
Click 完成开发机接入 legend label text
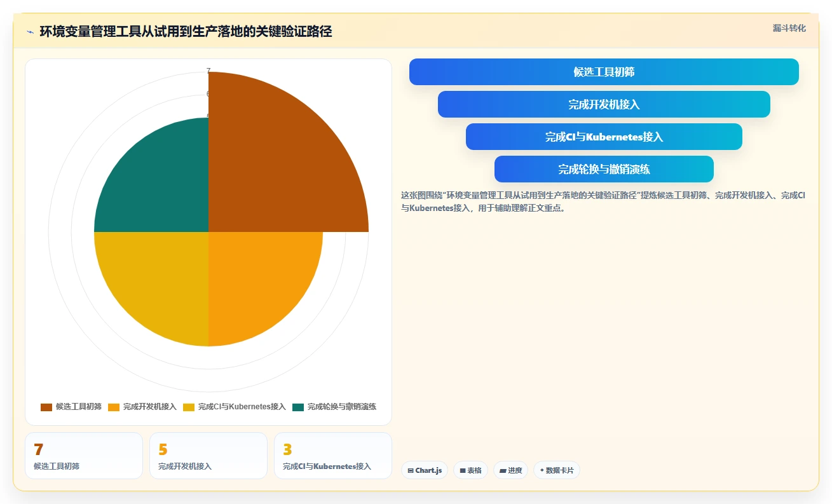(x=150, y=407)
